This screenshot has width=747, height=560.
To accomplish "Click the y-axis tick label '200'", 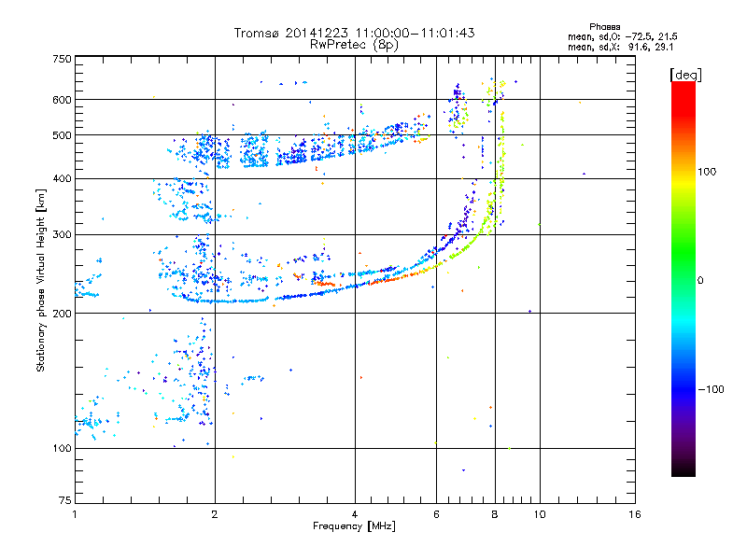I will pos(62,314).
